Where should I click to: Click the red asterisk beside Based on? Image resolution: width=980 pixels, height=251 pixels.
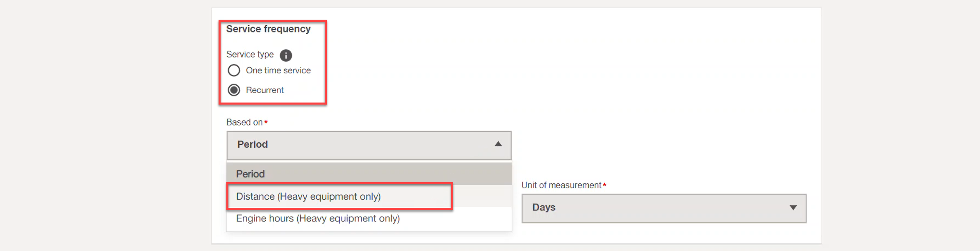point(266,122)
